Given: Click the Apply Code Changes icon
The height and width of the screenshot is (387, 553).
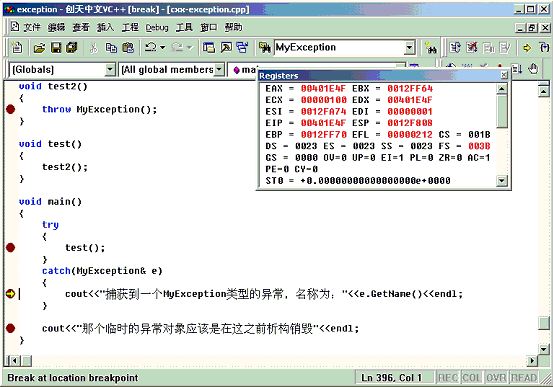Looking at the screenshot, I should point(505,47).
